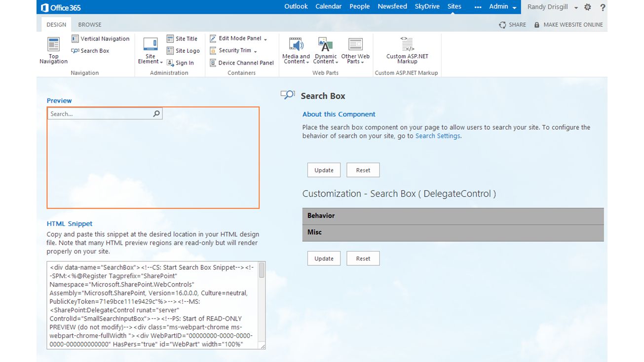Open Sites from the top bar
644x362 pixels.
click(455, 6)
